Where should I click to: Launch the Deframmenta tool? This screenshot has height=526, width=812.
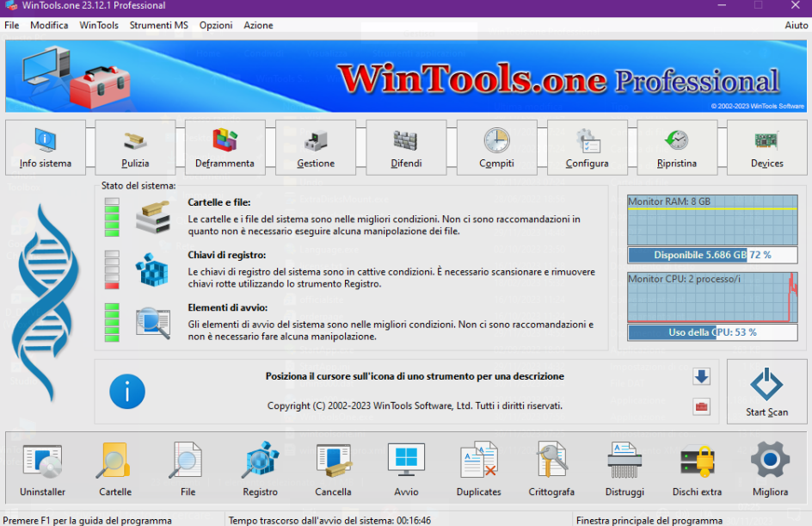(225, 148)
